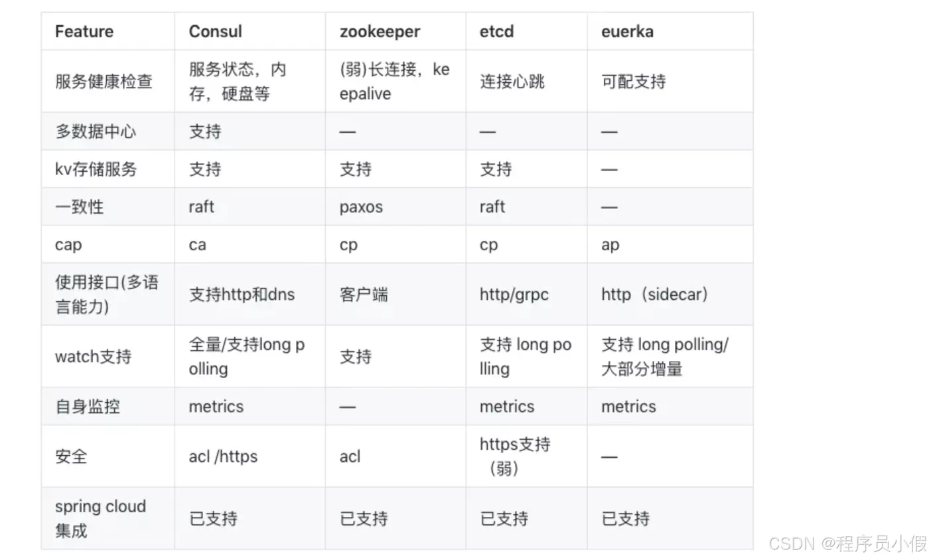
Task: Click the http/grpc cell
Action: pyautogui.click(x=514, y=295)
